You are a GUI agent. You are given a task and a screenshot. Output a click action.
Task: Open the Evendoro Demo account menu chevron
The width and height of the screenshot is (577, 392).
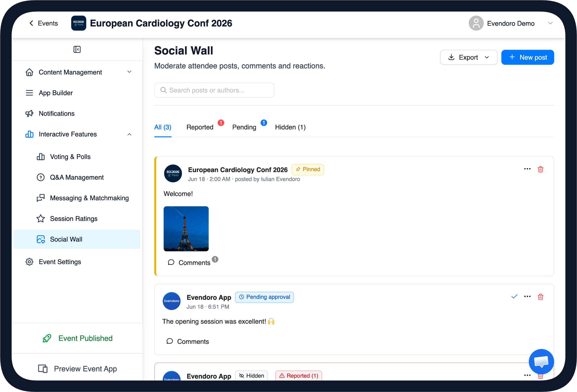(550, 23)
